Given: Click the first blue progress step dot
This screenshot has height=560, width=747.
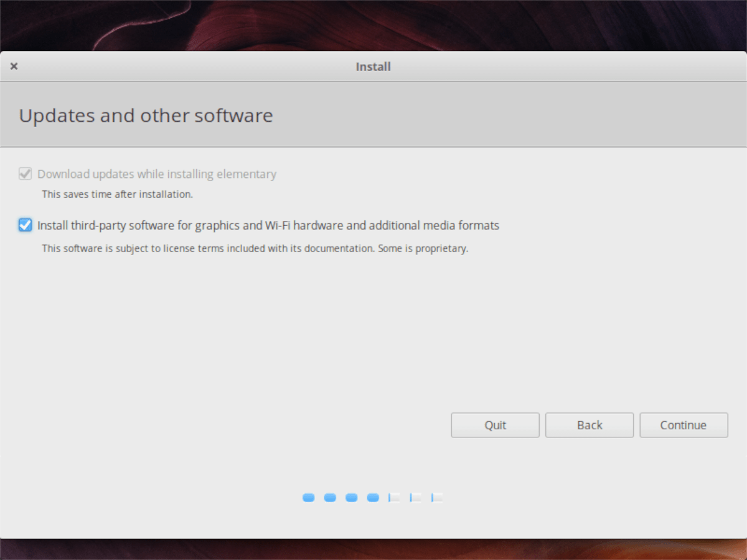Looking at the screenshot, I should coord(309,498).
